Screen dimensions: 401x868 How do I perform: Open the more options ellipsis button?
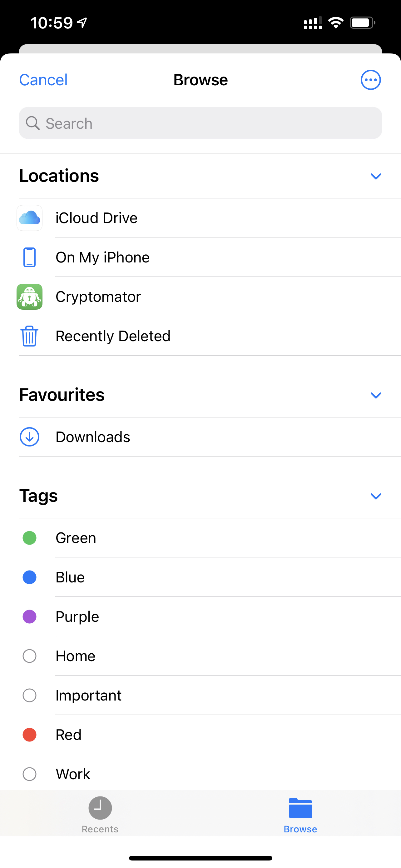pyautogui.click(x=371, y=80)
